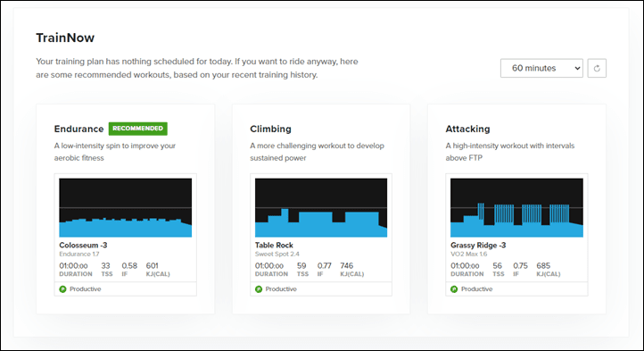Click the TrainNow page heading
The height and width of the screenshot is (351, 644).
(x=65, y=38)
